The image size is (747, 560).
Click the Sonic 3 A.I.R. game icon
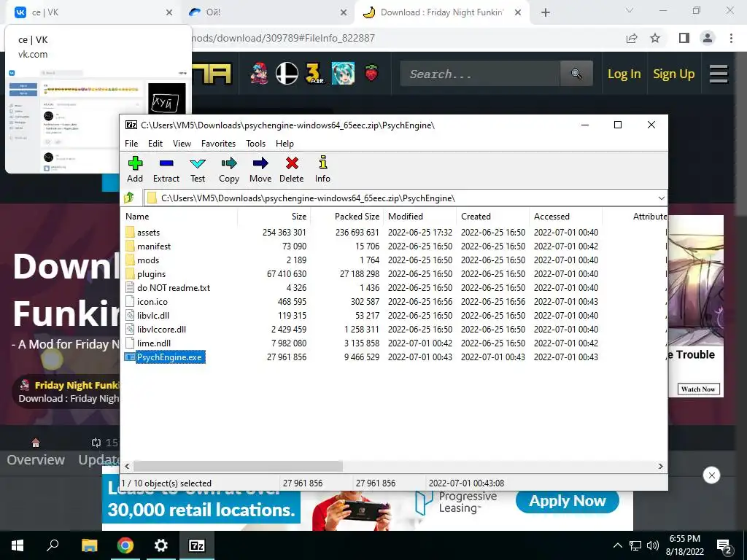point(315,74)
